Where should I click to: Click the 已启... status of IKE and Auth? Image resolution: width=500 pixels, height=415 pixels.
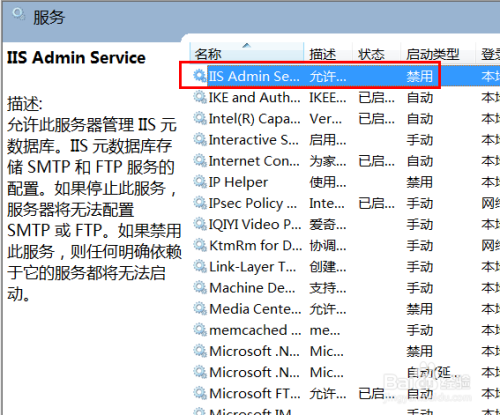[x=376, y=98]
